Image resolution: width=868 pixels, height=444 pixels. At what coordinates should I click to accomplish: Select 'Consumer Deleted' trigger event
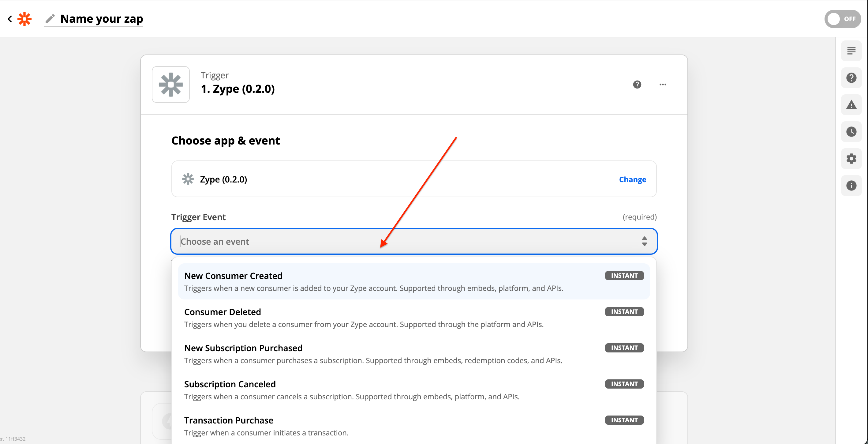click(x=414, y=317)
